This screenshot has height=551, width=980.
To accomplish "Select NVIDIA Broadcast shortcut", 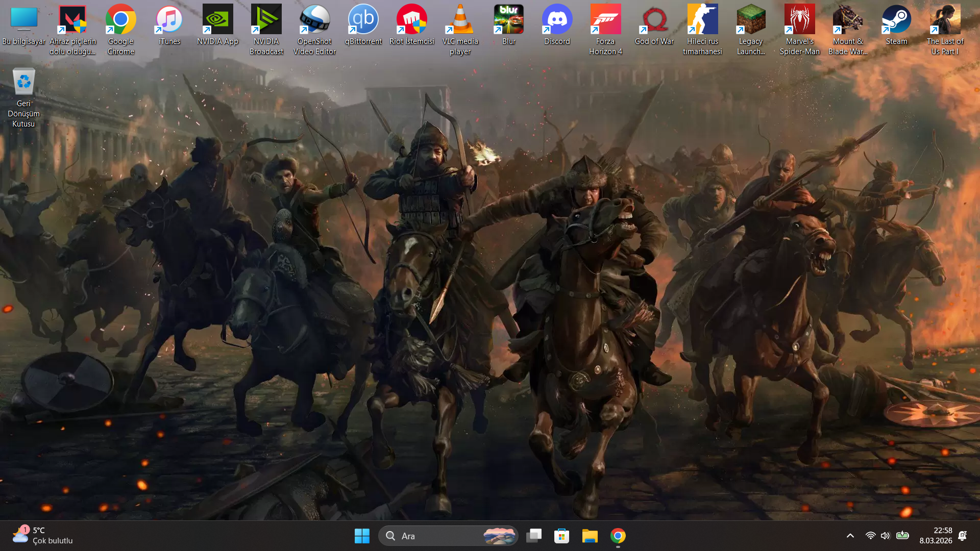I will pyautogui.click(x=266, y=30).
